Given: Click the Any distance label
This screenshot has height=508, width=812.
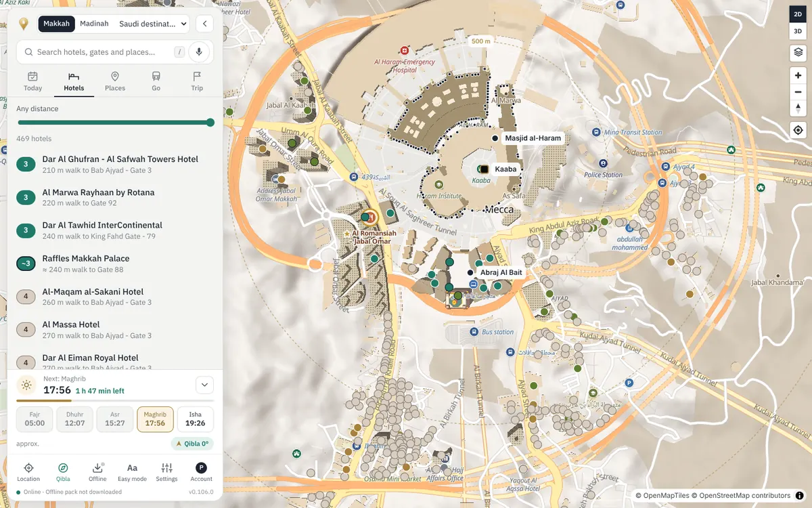Looking at the screenshot, I should 37,108.
